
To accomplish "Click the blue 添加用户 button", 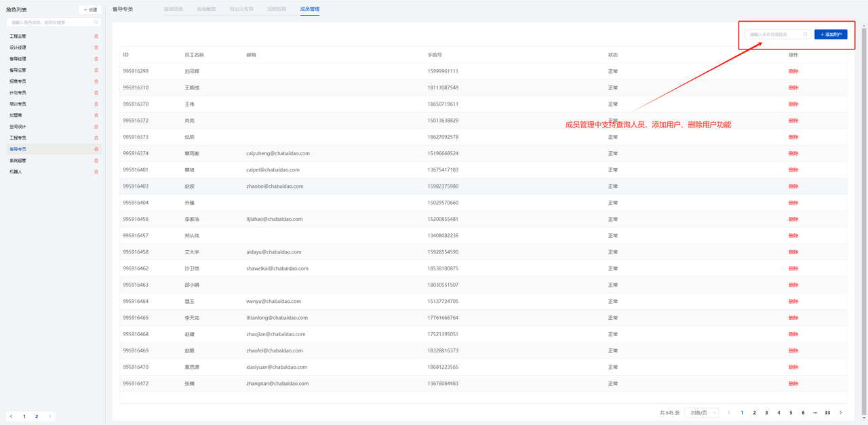I will 831,35.
